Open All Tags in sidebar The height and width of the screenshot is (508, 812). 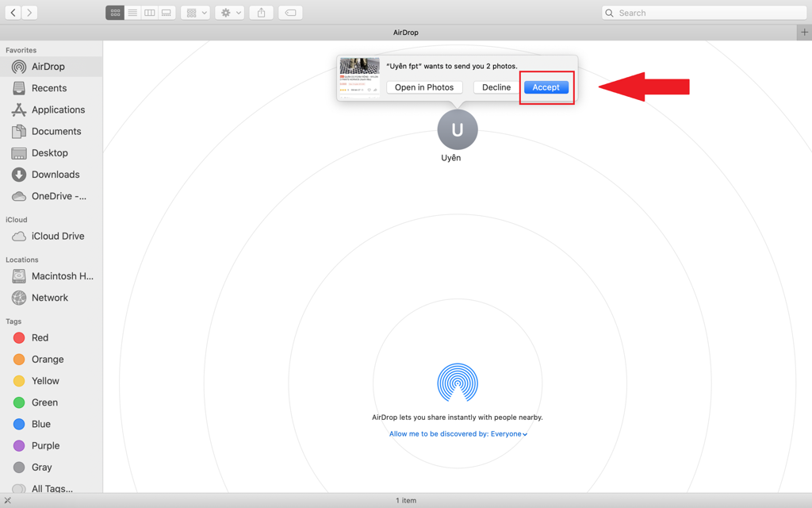tap(51, 488)
